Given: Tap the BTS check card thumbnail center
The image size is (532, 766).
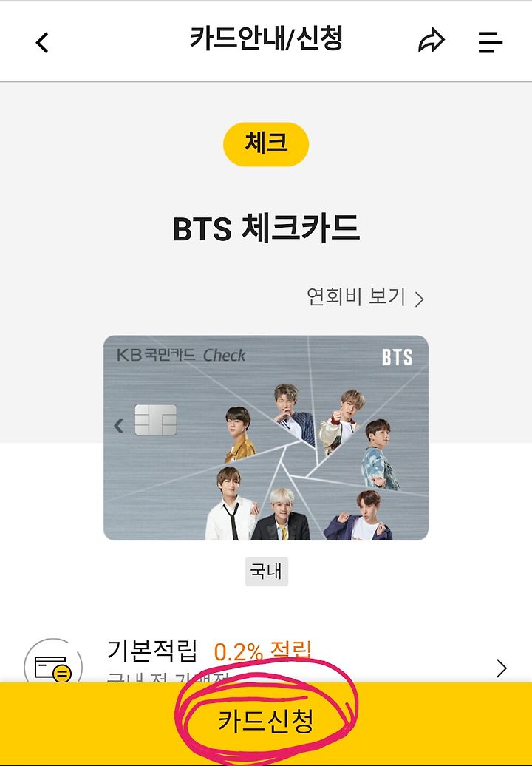Looking at the screenshot, I should (x=266, y=438).
